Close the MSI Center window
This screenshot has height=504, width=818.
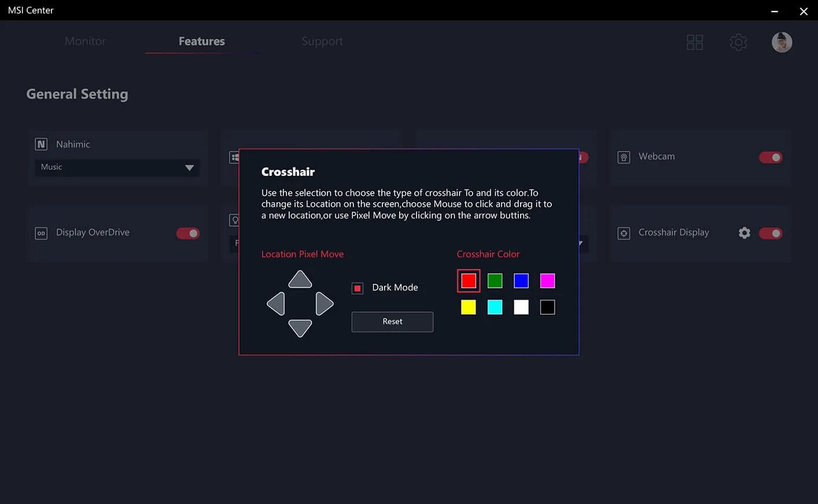tap(804, 11)
